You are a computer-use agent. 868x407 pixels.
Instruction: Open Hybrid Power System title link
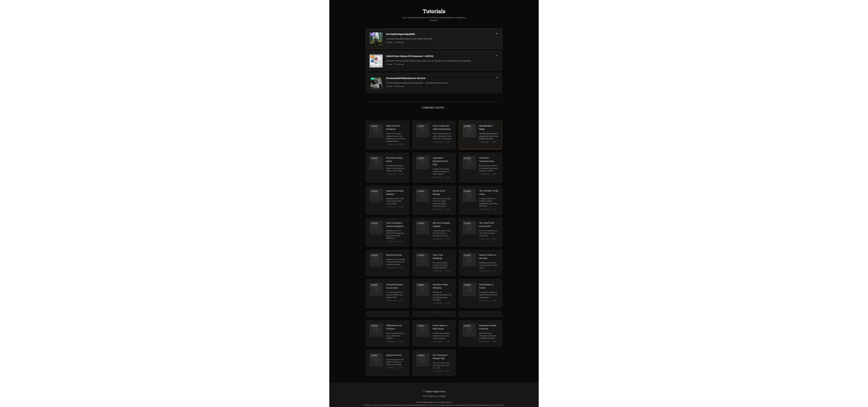[409, 56]
